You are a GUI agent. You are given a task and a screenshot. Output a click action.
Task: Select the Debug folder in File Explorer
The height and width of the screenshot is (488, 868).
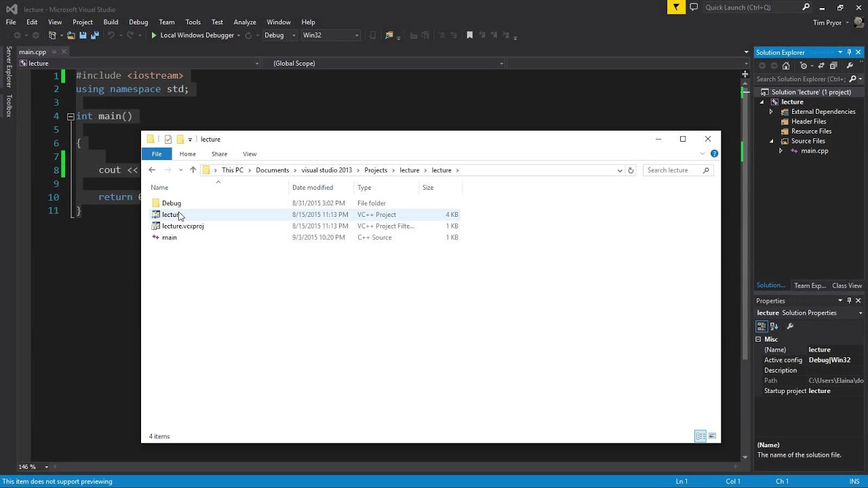[x=304, y=203]
